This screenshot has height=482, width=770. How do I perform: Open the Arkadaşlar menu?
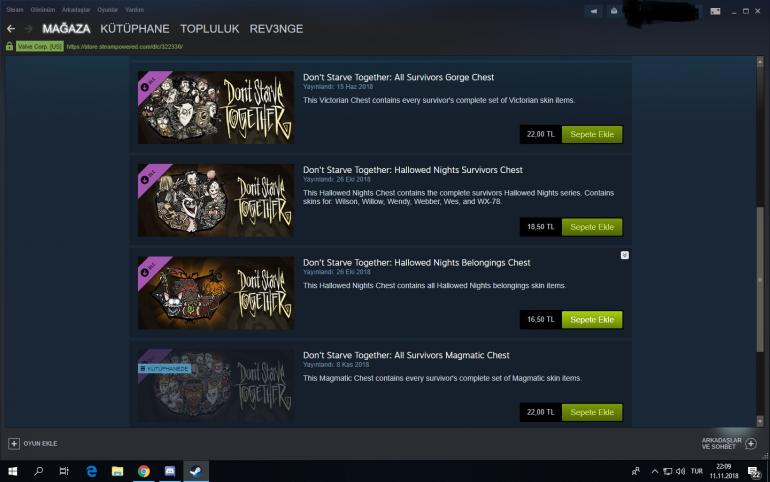(76, 10)
